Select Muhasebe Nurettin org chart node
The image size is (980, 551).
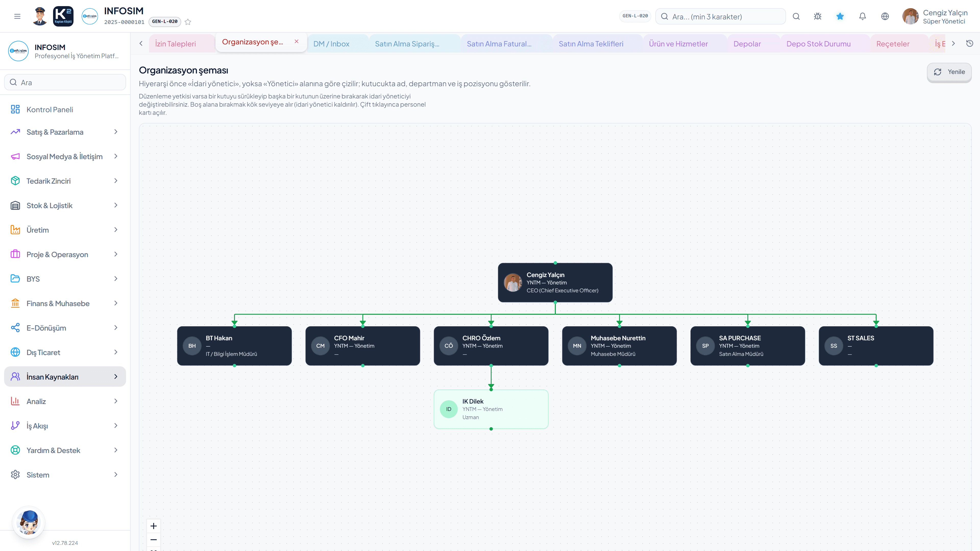(x=619, y=346)
